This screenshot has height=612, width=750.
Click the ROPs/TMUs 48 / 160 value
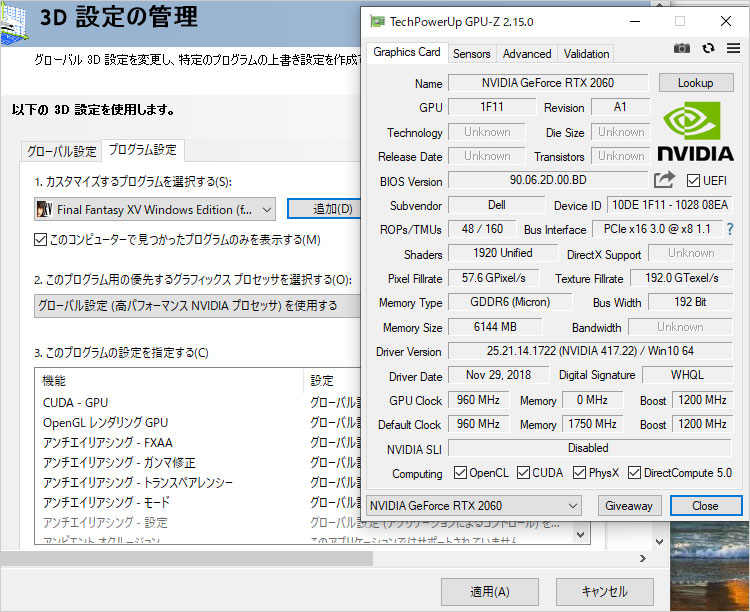482,229
